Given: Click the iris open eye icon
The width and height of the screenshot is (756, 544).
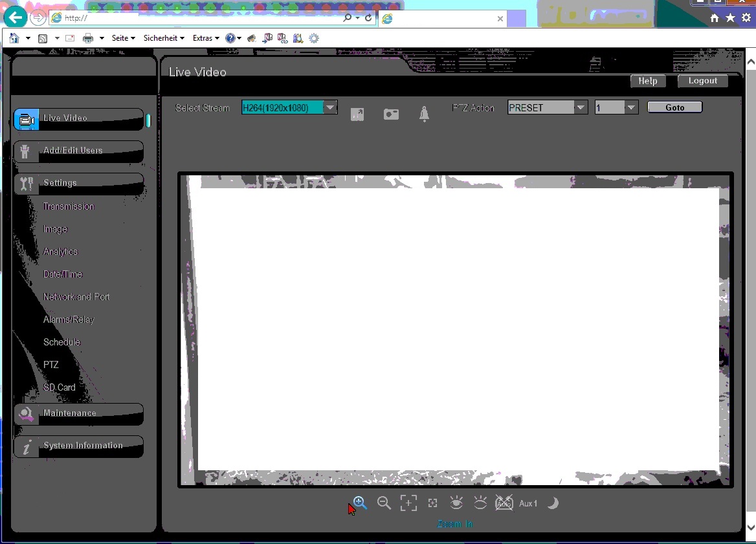Looking at the screenshot, I should [456, 503].
